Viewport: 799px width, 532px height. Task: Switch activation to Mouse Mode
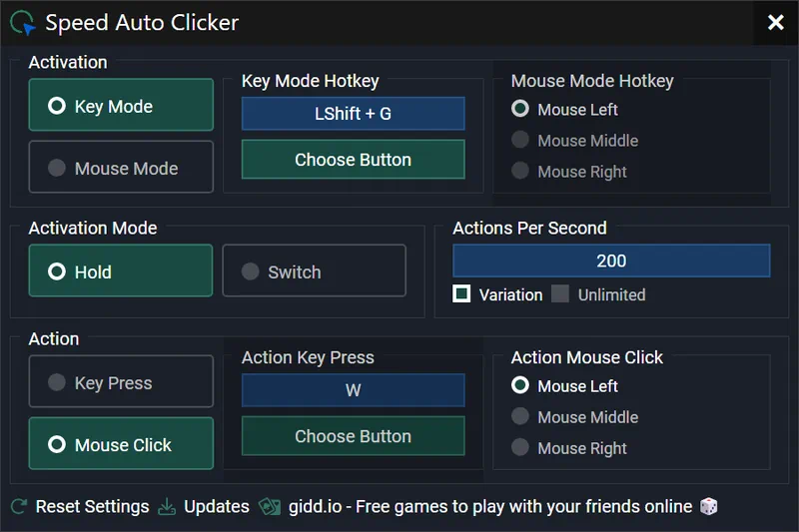121,168
